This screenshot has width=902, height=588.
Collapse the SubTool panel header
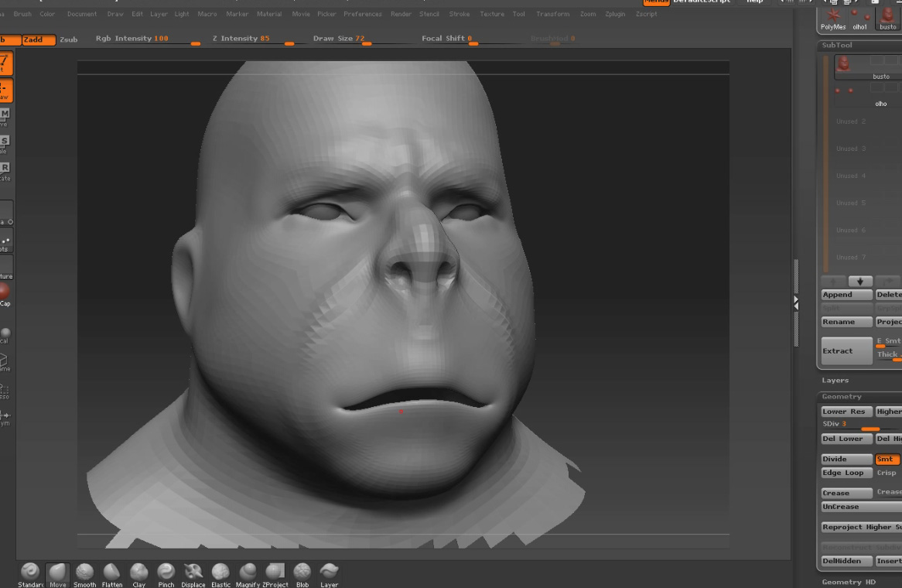pos(837,46)
